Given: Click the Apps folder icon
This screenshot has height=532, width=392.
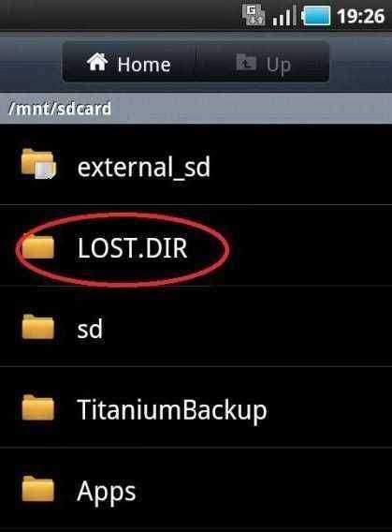Looking at the screenshot, I should click(x=38, y=489).
